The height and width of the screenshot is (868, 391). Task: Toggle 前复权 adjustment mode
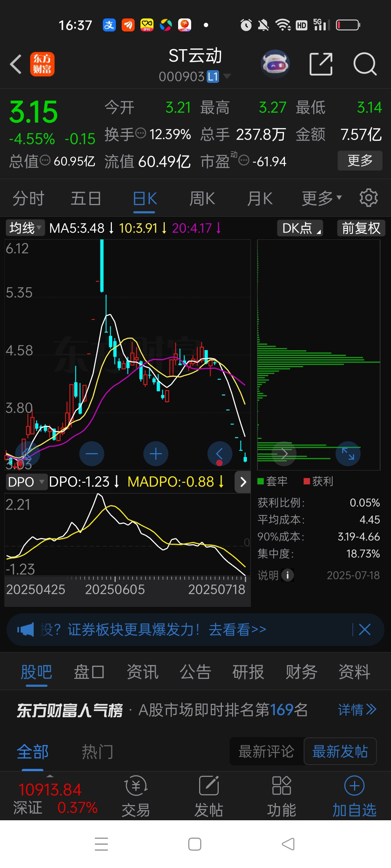tap(361, 228)
